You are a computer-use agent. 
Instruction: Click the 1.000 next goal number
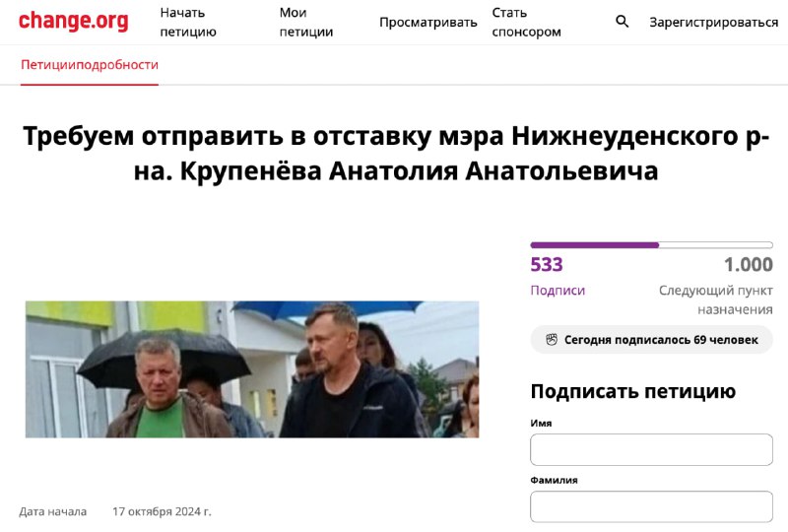click(748, 264)
